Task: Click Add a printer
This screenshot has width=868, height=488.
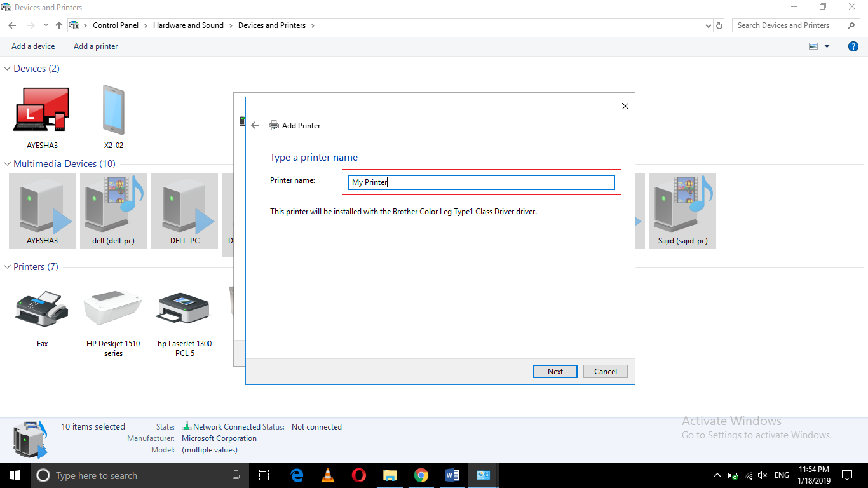Action: (95, 46)
